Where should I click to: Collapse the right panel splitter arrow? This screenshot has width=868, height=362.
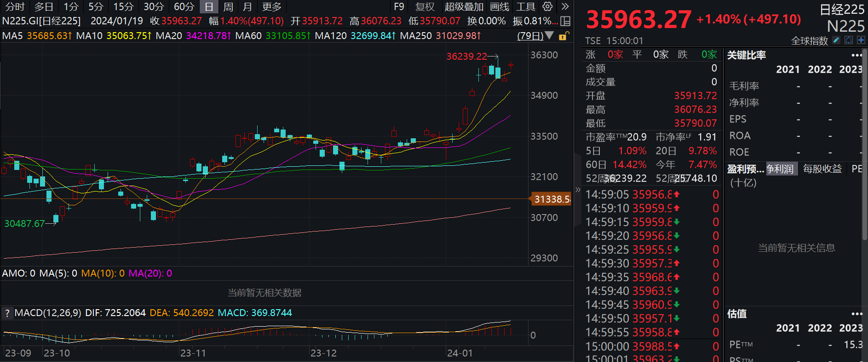[x=578, y=190]
